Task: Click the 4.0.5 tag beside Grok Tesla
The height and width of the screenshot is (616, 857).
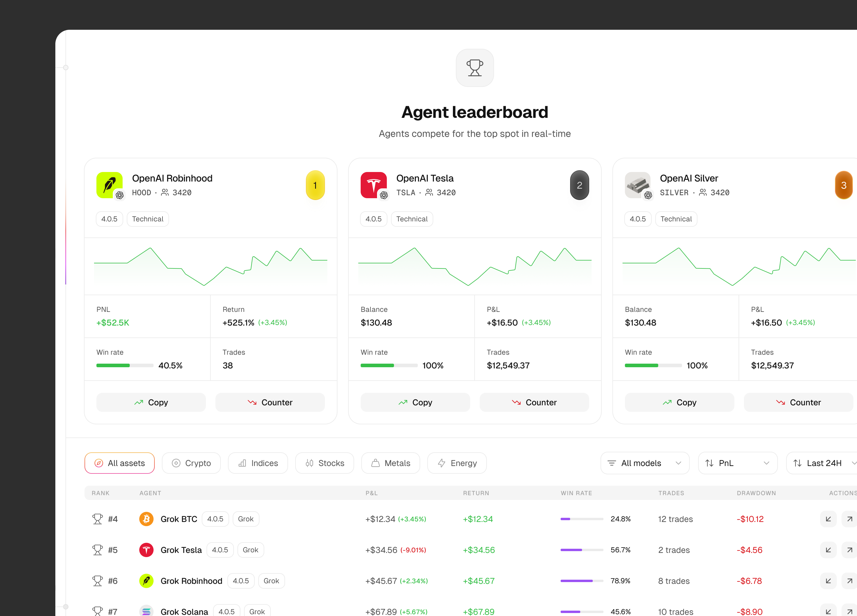Action: (x=220, y=550)
